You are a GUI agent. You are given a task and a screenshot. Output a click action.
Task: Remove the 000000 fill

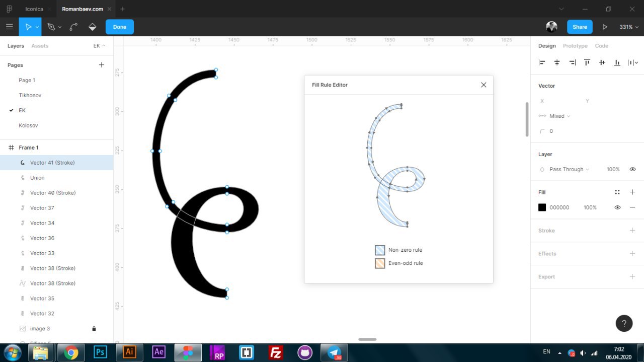pyautogui.click(x=632, y=207)
